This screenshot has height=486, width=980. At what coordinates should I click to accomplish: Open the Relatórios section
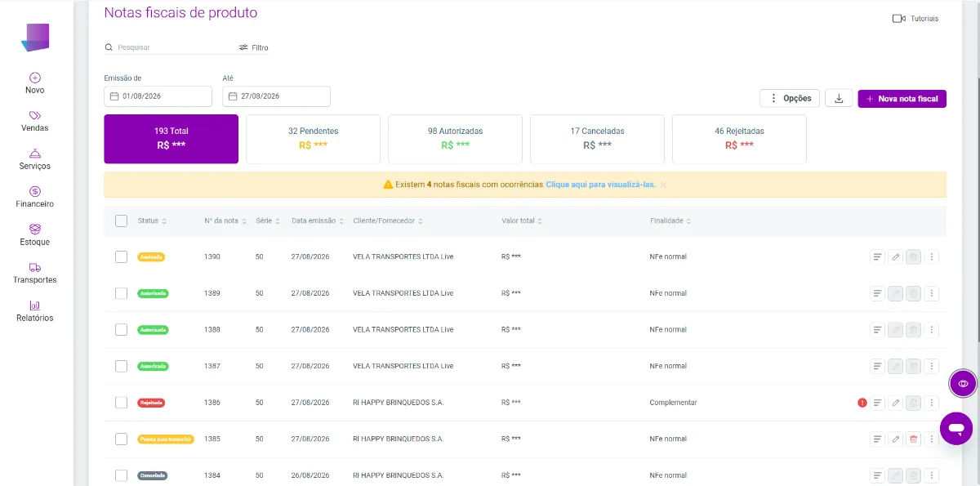pos(35,311)
